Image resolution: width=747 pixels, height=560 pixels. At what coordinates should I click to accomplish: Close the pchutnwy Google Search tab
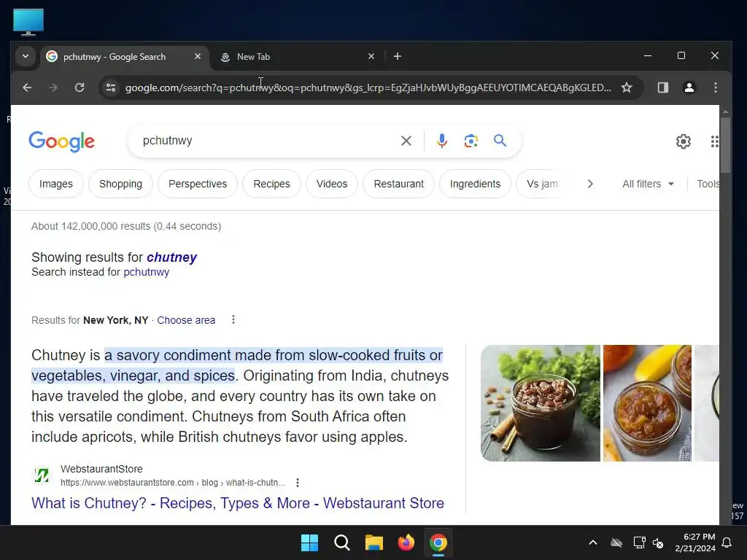pyautogui.click(x=198, y=57)
